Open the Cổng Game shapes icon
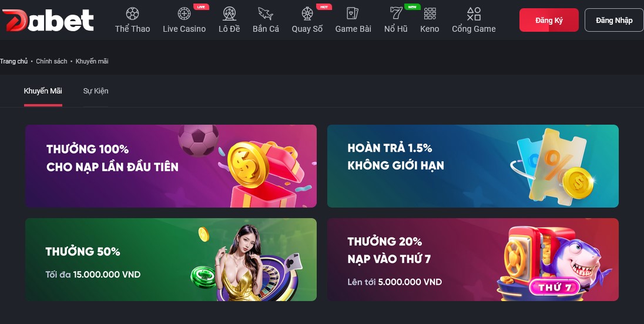Viewport: 644px width, 324px height. (x=474, y=14)
